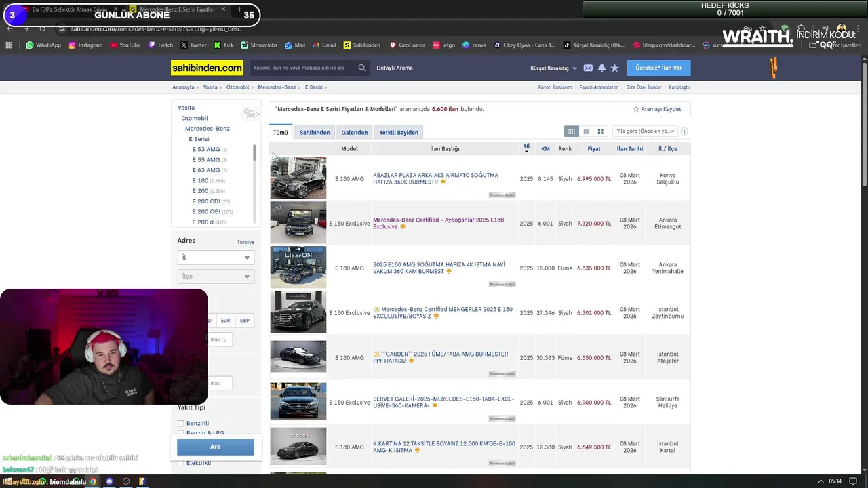The image size is (868, 488).
Task: Select the EUR currency option
Action: pos(225,320)
